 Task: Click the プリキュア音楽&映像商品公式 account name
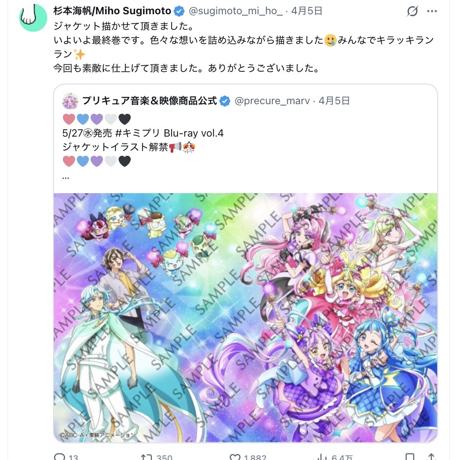point(149,101)
